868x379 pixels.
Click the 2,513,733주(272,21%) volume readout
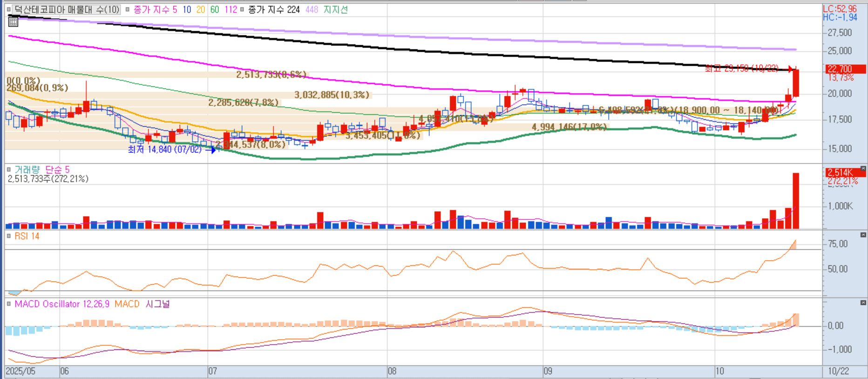[x=48, y=179]
